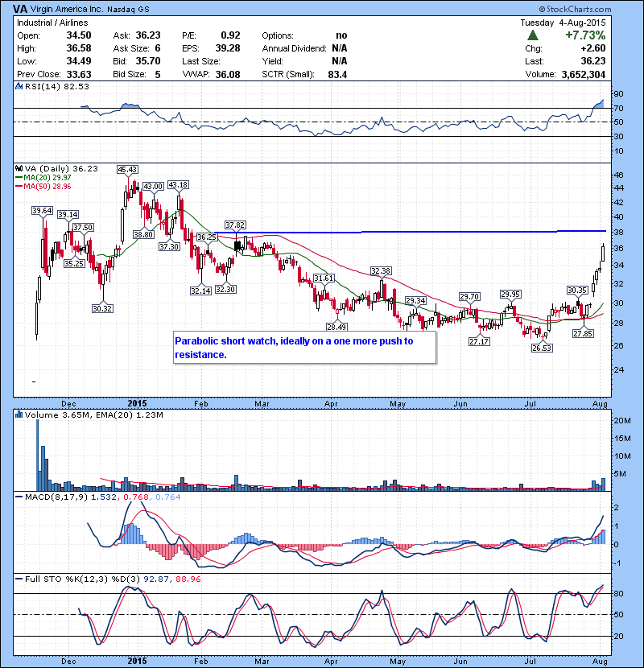Click the green up-arrow change indicator

coord(533,35)
